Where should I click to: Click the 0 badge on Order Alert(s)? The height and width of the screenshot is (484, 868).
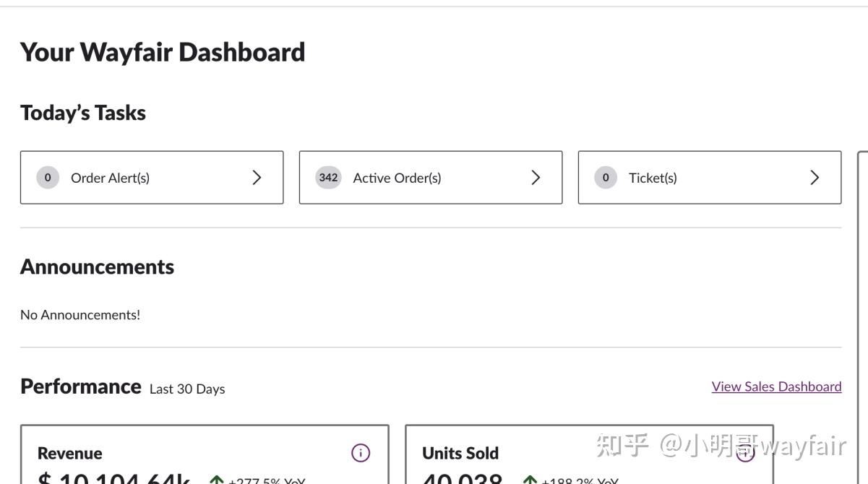click(48, 178)
